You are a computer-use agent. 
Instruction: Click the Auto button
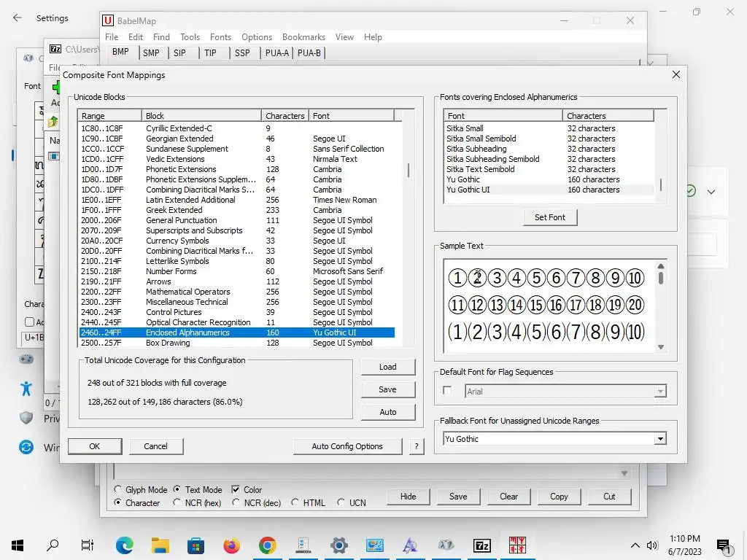388,412
